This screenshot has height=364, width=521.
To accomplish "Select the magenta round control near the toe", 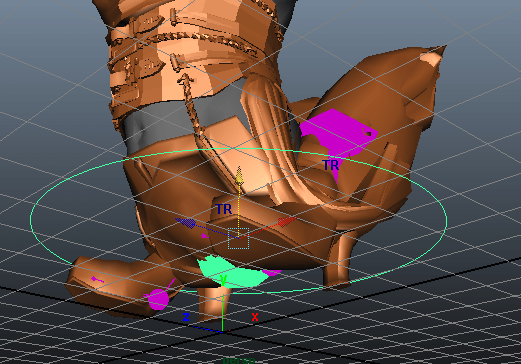I will click(x=158, y=299).
